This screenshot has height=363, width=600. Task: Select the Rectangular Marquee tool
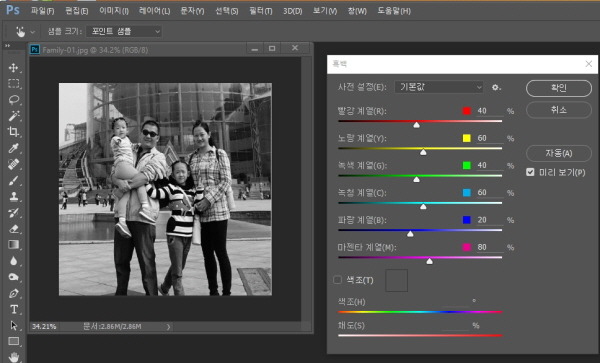(x=13, y=84)
